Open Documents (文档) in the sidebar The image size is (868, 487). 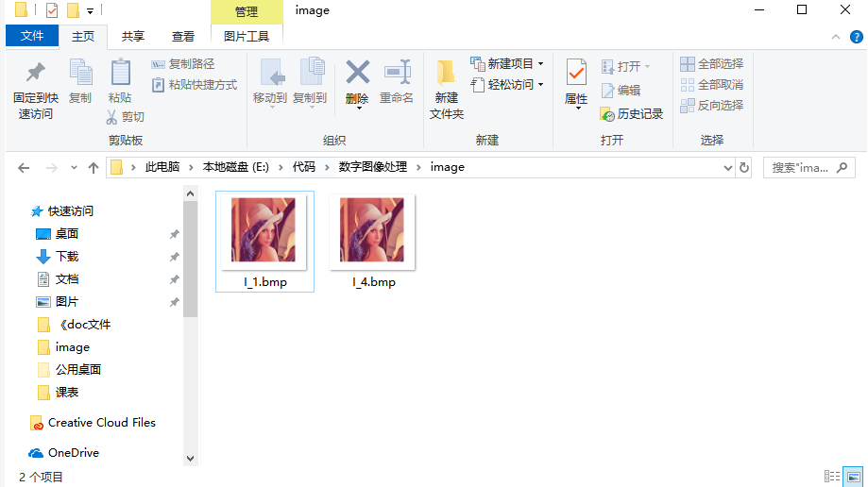(58, 279)
